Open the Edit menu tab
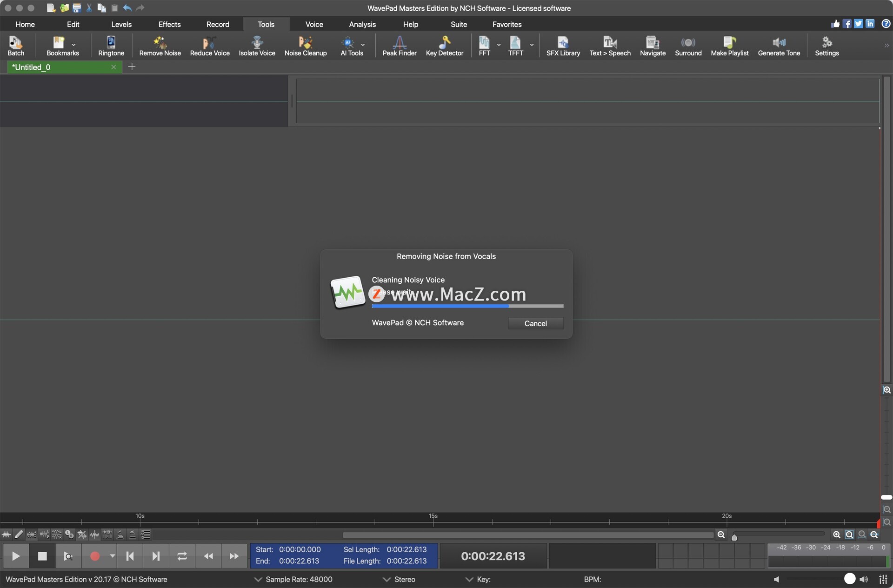The width and height of the screenshot is (893, 588). pyautogui.click(x=73, y=24)
